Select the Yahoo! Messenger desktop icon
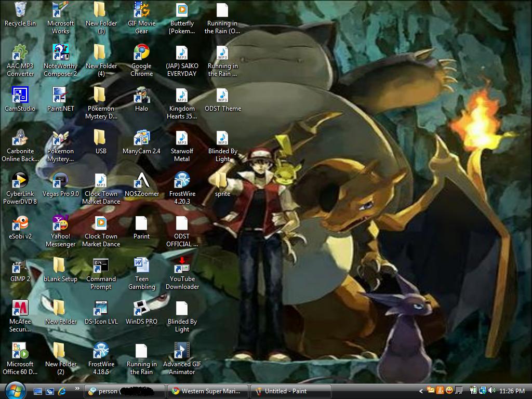532x399 pixels. [60, 224]
